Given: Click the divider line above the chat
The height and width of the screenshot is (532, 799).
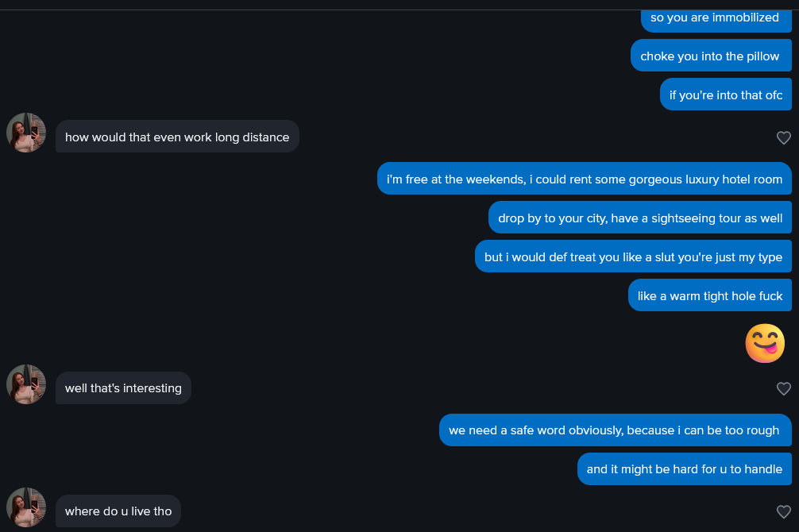Looking at the screenshot, I should (x=399, y=10).
